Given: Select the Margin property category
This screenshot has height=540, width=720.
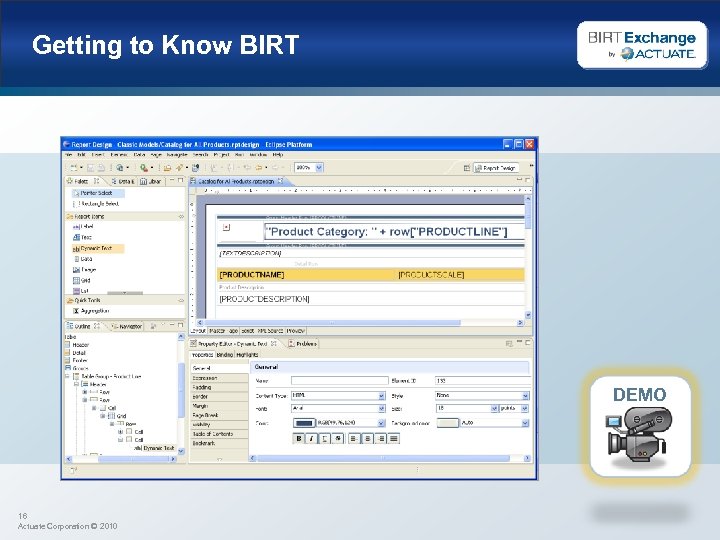Looking at the screenshot, I should click(x=219, y=406).
